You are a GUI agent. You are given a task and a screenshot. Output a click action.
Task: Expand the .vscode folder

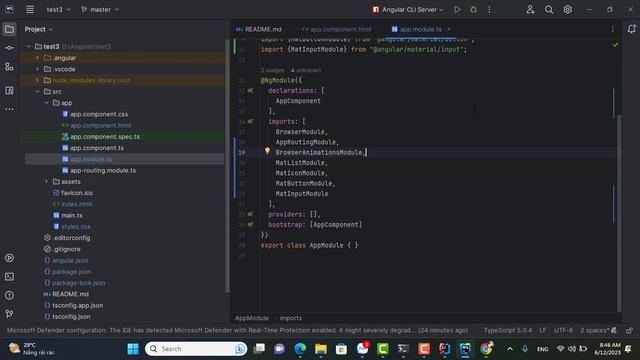click(38, 69)
